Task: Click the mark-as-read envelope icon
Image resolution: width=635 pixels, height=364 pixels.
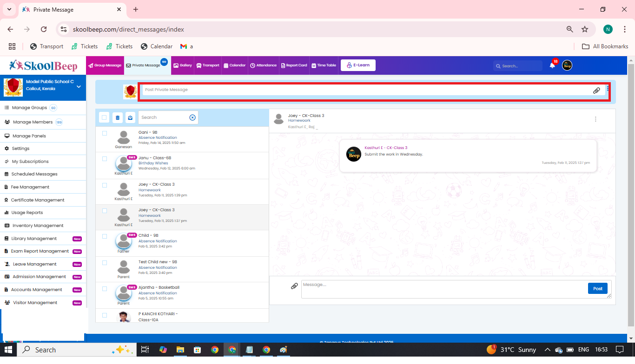Action: [130, 117]
